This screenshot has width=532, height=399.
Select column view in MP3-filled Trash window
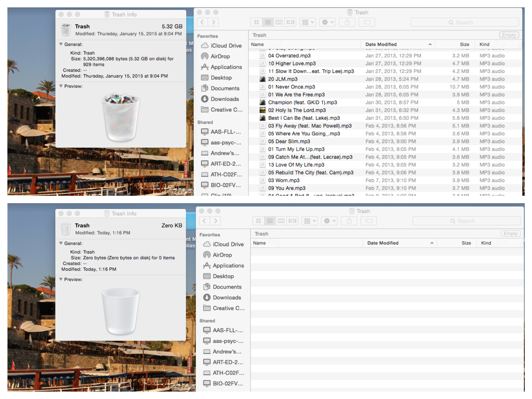point(279,22)
